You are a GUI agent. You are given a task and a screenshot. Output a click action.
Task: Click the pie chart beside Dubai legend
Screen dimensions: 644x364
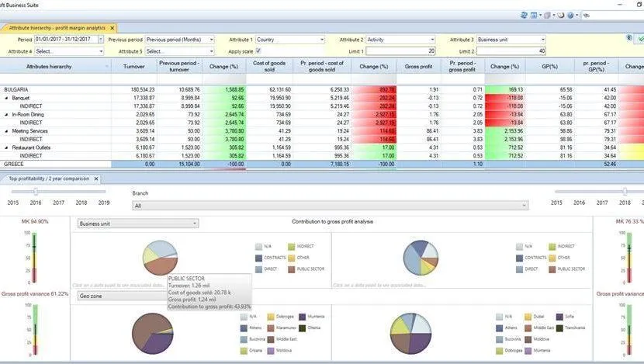[410, 333]
